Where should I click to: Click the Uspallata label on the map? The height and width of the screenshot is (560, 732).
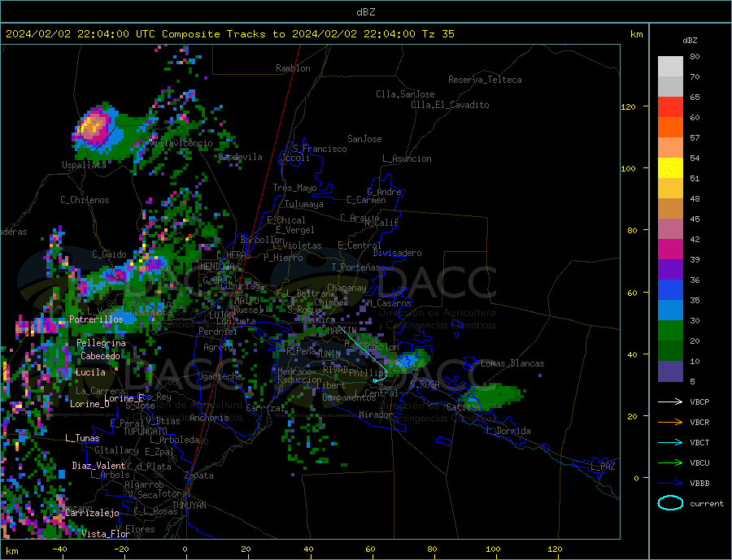84,165
